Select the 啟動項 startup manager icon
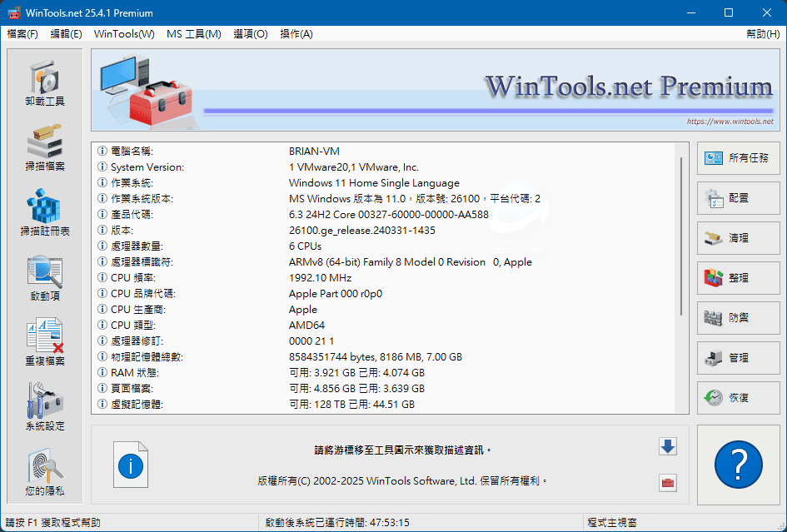The width and height of the screenshot is (787, 532). [x=44, y=278]
